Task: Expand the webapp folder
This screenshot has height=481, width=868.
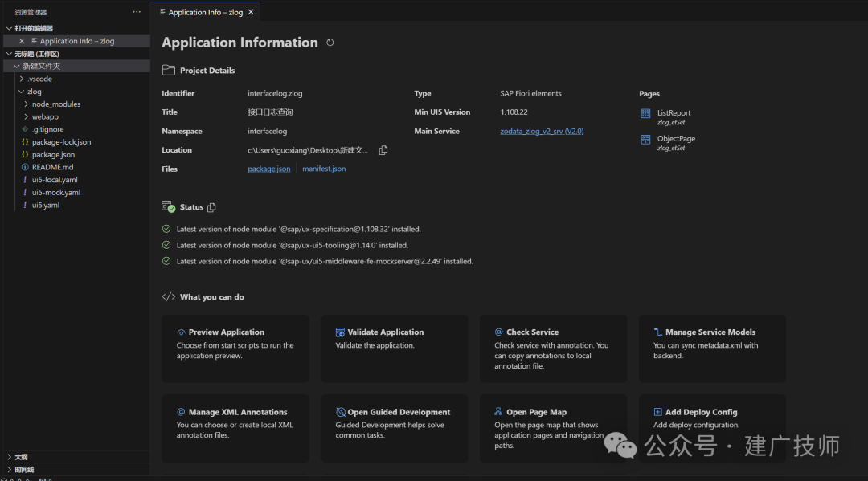Action: [26, 116]
